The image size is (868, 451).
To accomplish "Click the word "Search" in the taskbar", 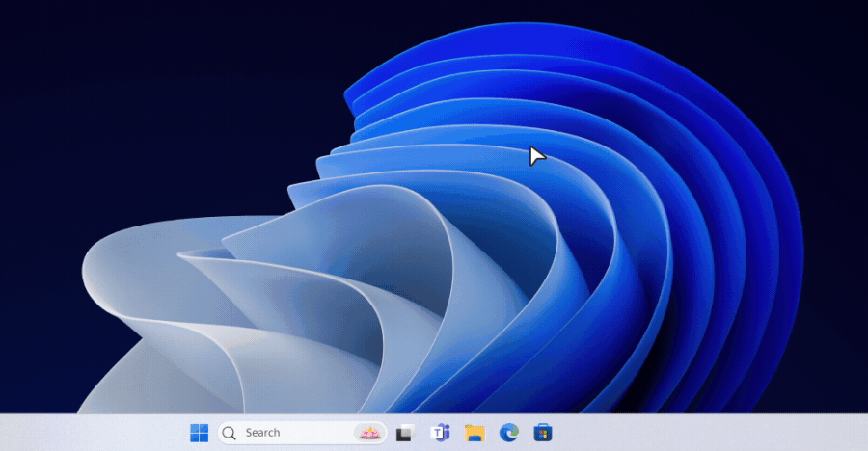I will click(262, 433).
